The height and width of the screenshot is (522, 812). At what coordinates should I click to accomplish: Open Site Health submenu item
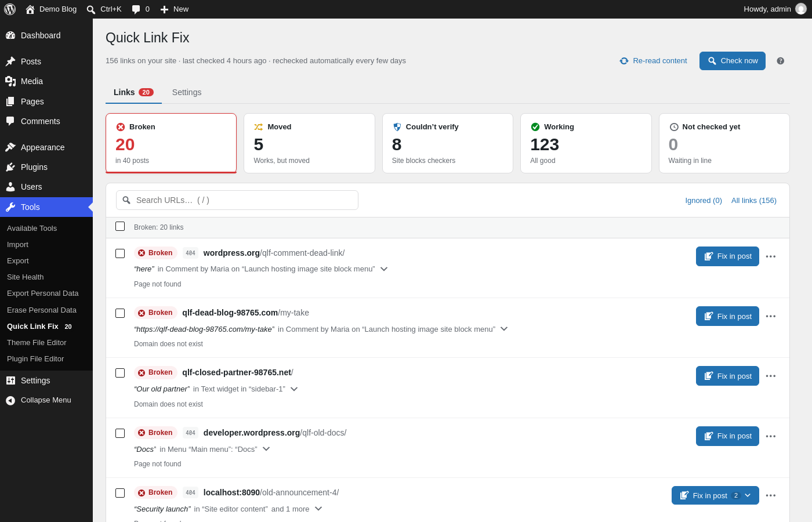click(x=26, y=277)
